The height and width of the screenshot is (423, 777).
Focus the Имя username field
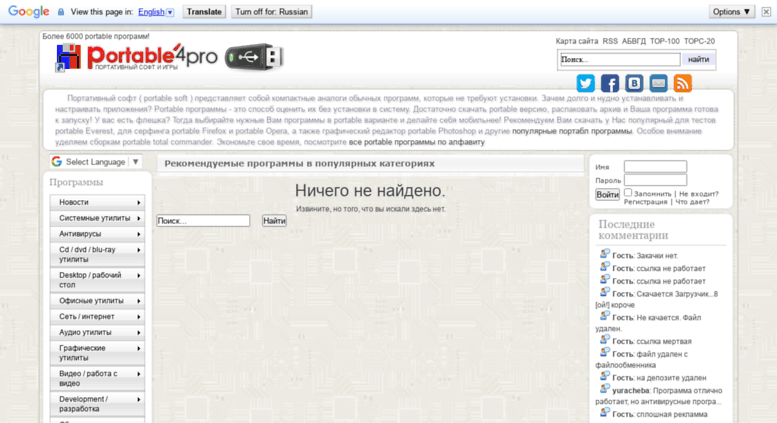pyautogui.click(x=655, y=166)
